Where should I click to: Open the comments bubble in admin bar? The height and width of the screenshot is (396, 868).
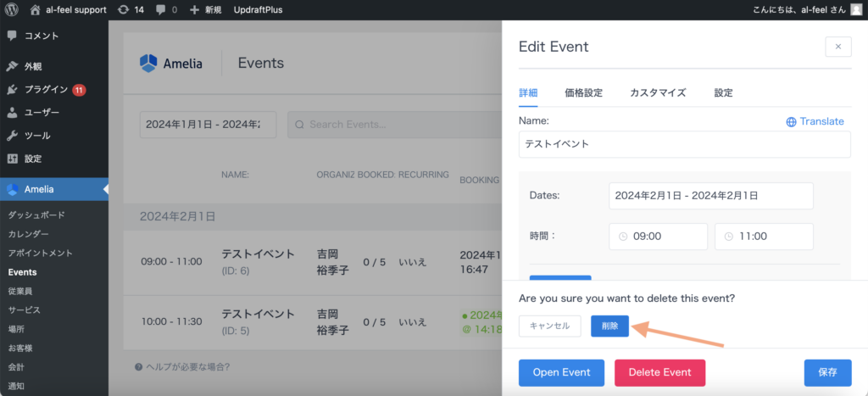click(x=161, y=9)
